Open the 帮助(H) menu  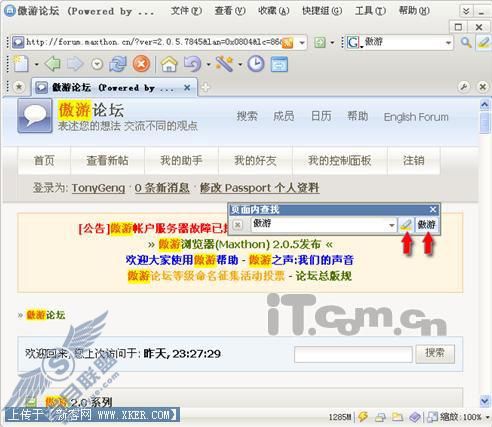point(414,11)
